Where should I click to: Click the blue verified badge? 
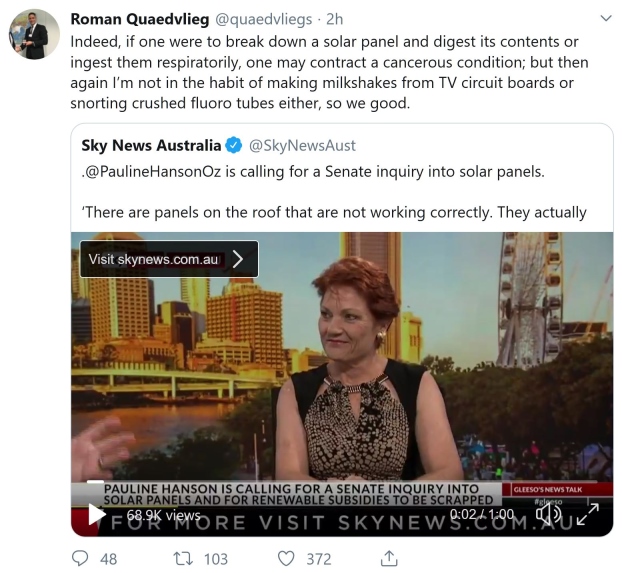click(x=234, y=145)
